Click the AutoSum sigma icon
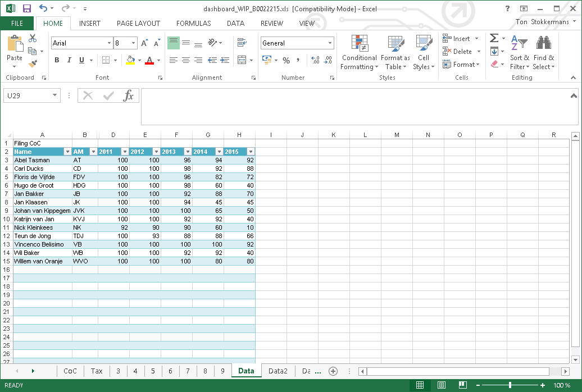 (494, 38)
